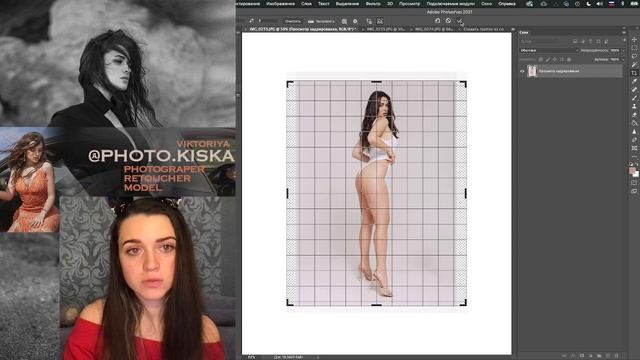The height and width of the screenshot is (360, 640).
Task: Filter layers by pixel type icon
Action: coord(575,41)
